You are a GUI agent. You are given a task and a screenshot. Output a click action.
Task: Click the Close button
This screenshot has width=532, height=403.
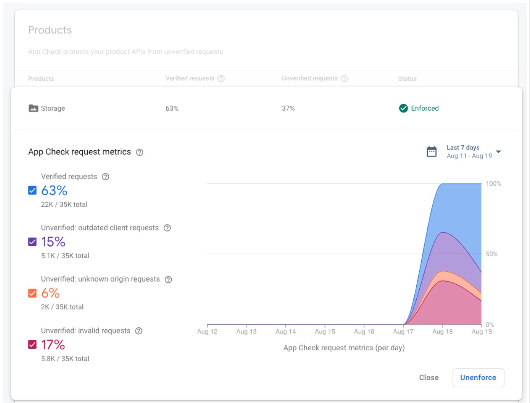click(x=429, y=377)
